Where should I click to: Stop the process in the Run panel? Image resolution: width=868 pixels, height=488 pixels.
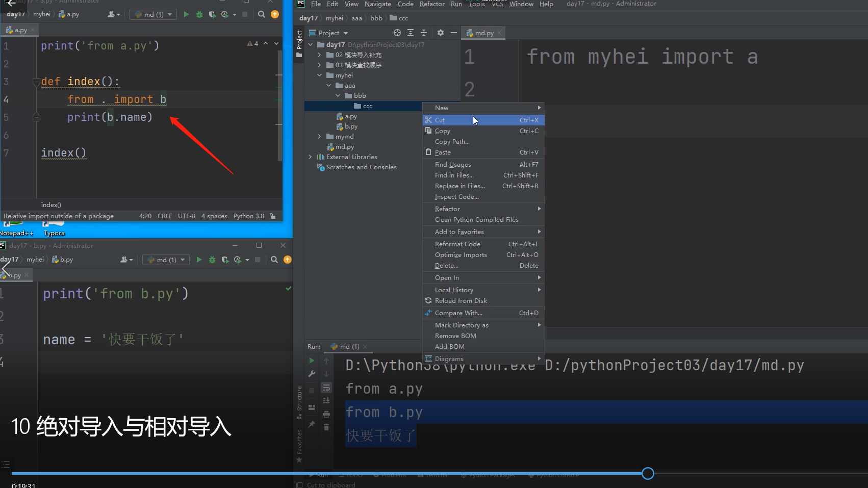click(x=312, y=391)
